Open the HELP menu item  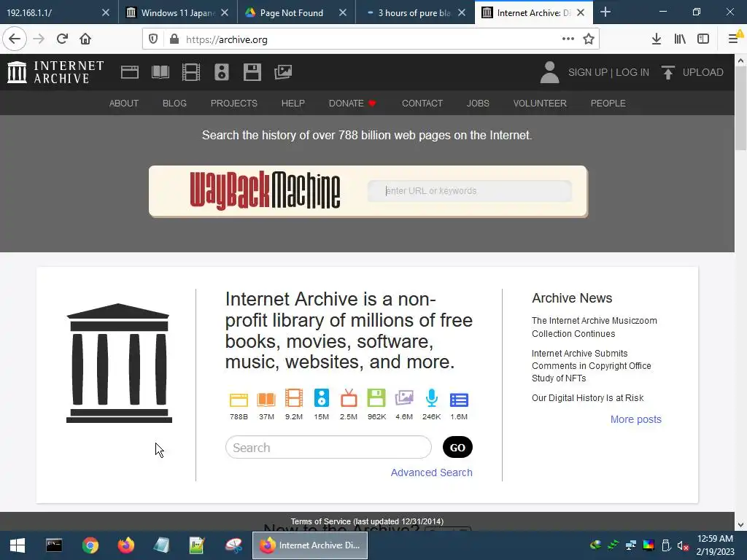(293, 104)
